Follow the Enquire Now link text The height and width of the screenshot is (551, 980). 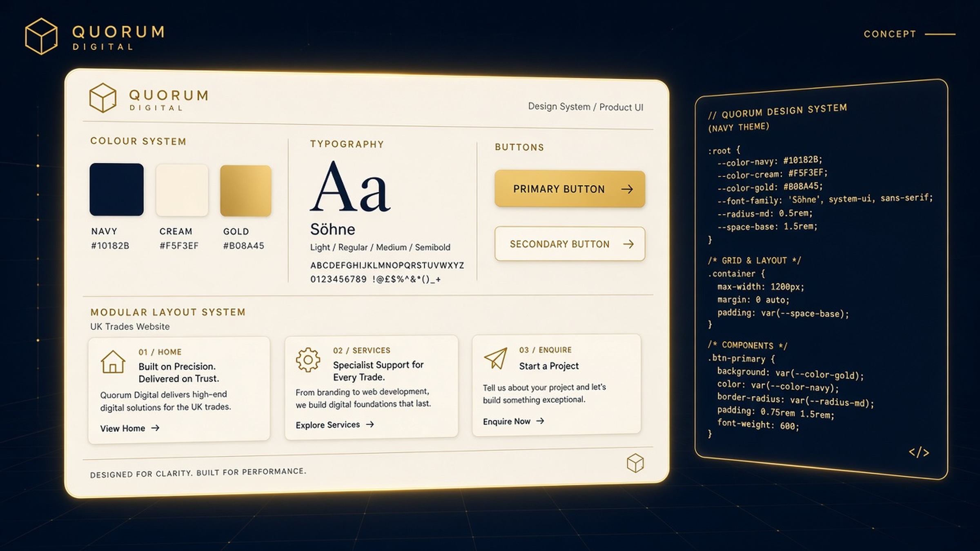pos(507,421)
